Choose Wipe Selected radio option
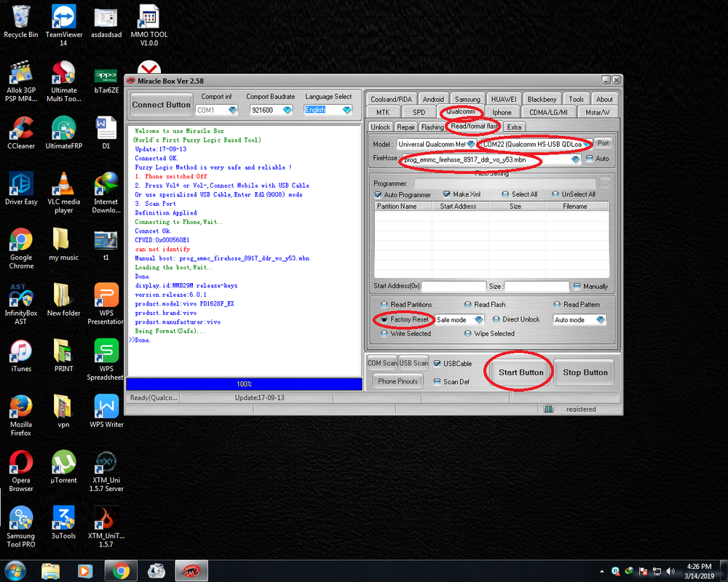This screenshot has height=582, width=728. 468,333
